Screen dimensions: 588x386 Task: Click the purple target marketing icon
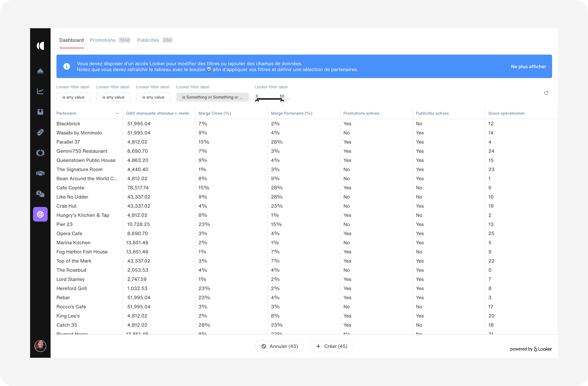pos(40,214)
